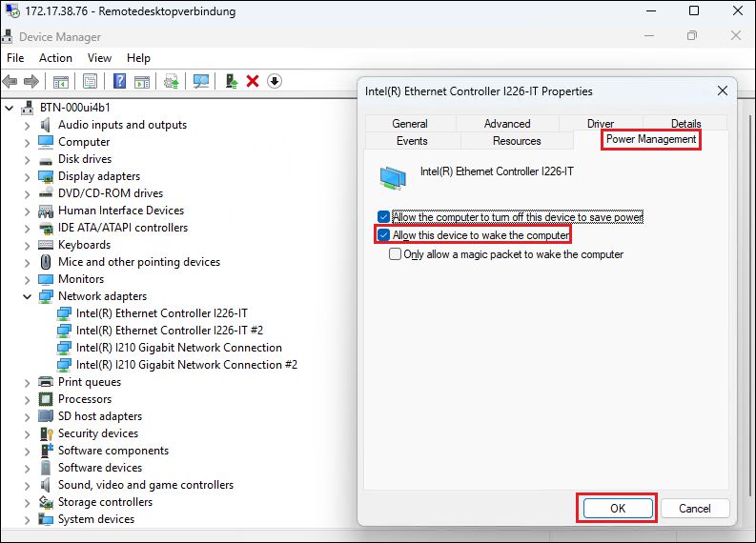
Task: Click the blue question mark Help icon
Action: click(x=119, y=81)
